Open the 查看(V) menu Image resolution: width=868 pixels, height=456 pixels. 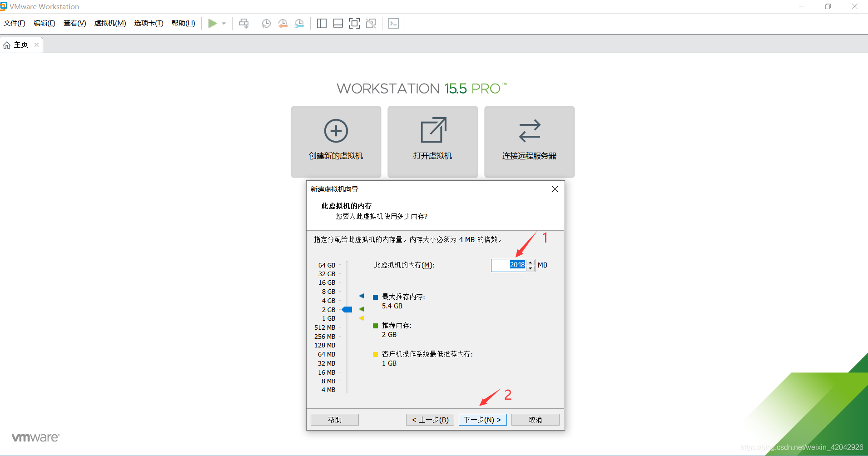tap(75, 23)
